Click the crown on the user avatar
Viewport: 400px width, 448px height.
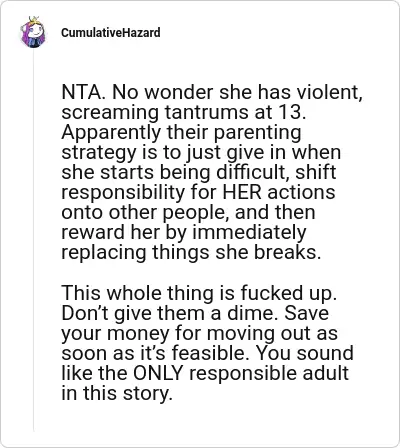click(x=35, y=21)
